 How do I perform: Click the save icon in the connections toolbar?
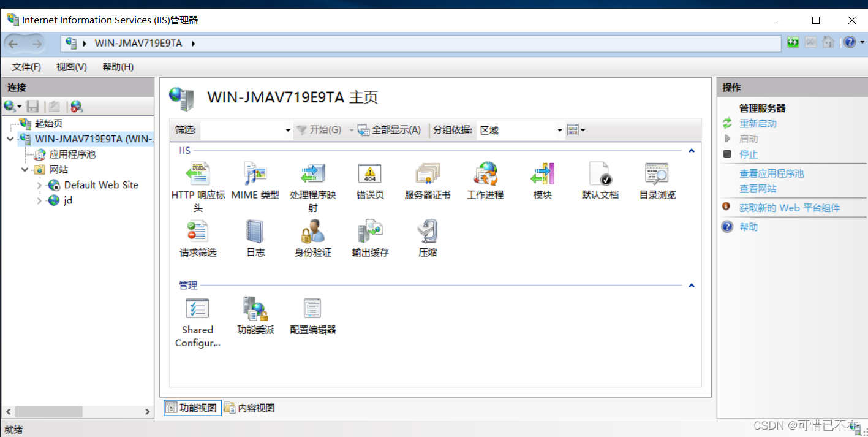tap(32, 107)
